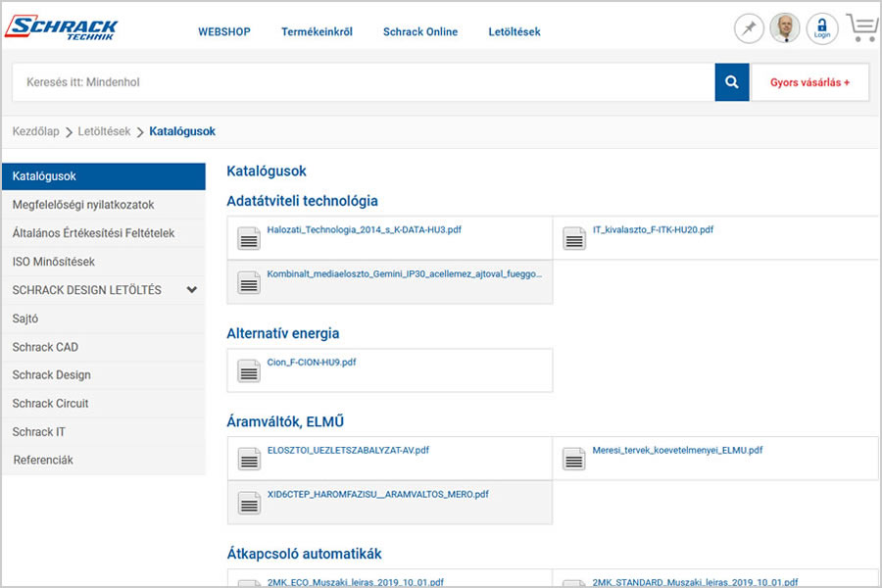Click document icon for Cion_F-CION-HU9 PDF
The height and width of the screenshot is (588, 882).
249,370
